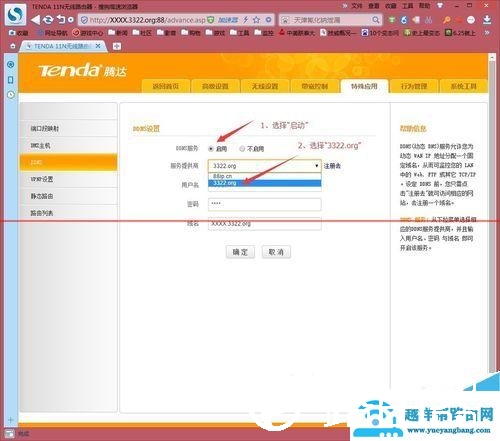This screenshot has width=500, height=441.
Task: Click the plus icon at sidebar bottom
Action: (x=11, y=420)
